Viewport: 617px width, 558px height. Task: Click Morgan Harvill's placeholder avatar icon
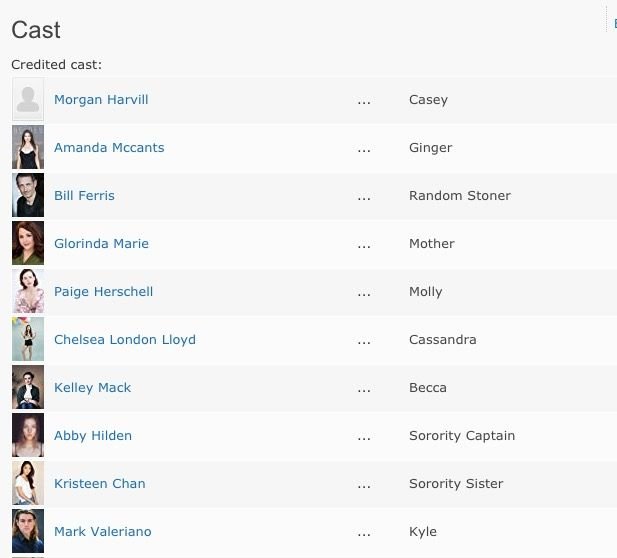pos(28,100)
